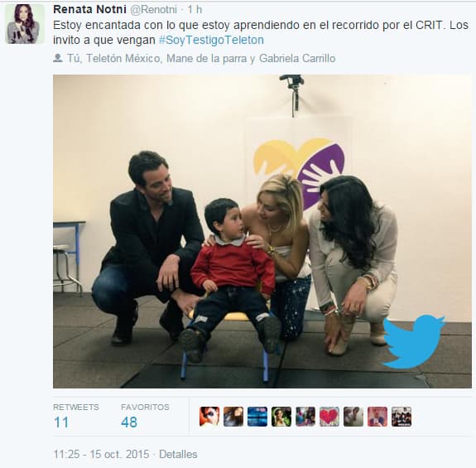476x468 pixels.
Task: Open tagged user Mane de la parra
Action: (206, 58)
